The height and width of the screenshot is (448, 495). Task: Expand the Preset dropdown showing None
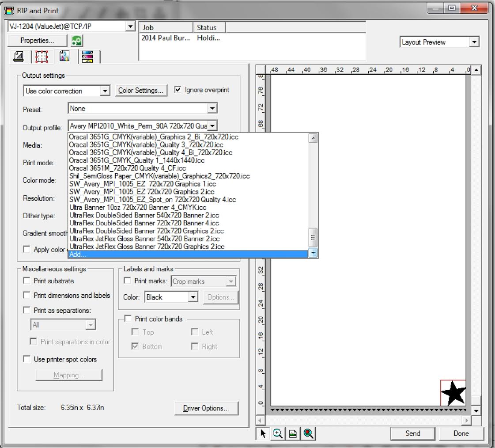[x=143, y=108]
